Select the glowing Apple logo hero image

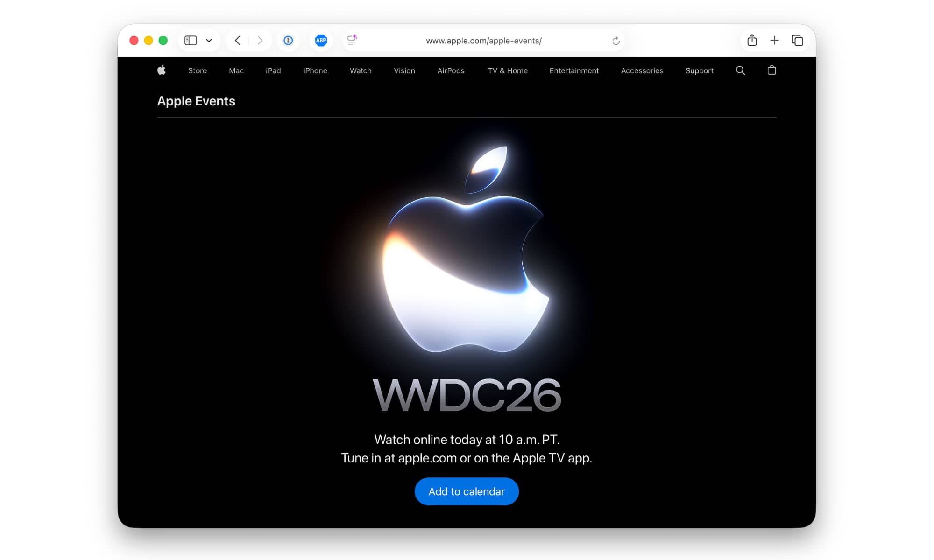[466, 249]
